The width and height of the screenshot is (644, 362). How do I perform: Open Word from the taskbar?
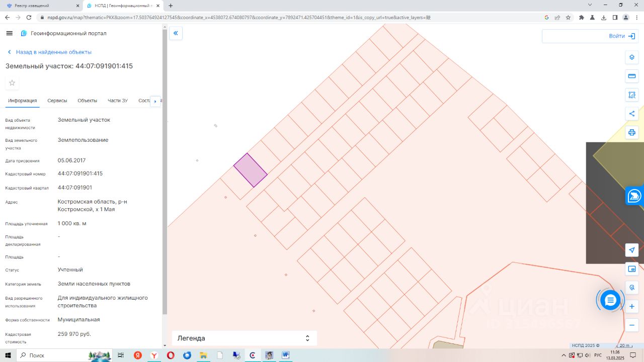[285, 355]
